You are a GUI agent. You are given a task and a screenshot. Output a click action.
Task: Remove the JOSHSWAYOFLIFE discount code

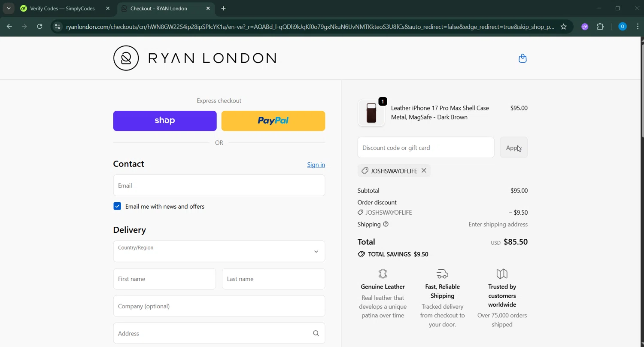[424, 170]
